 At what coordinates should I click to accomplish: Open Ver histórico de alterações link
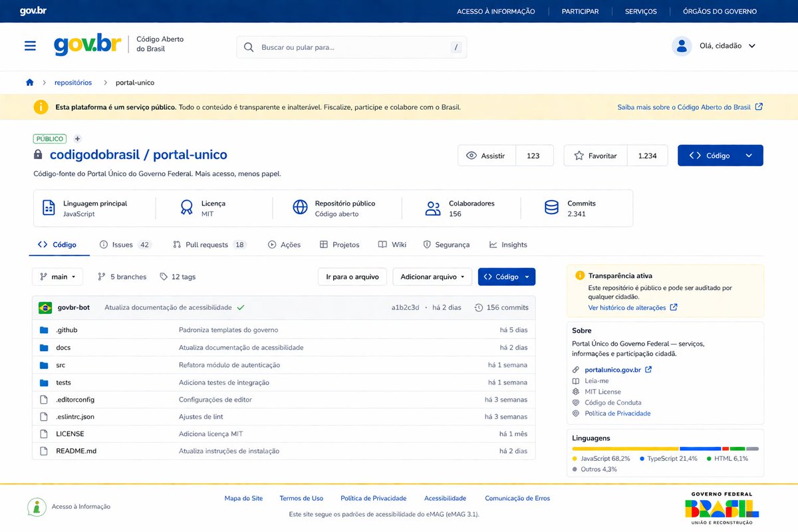[x=632, y=307]
